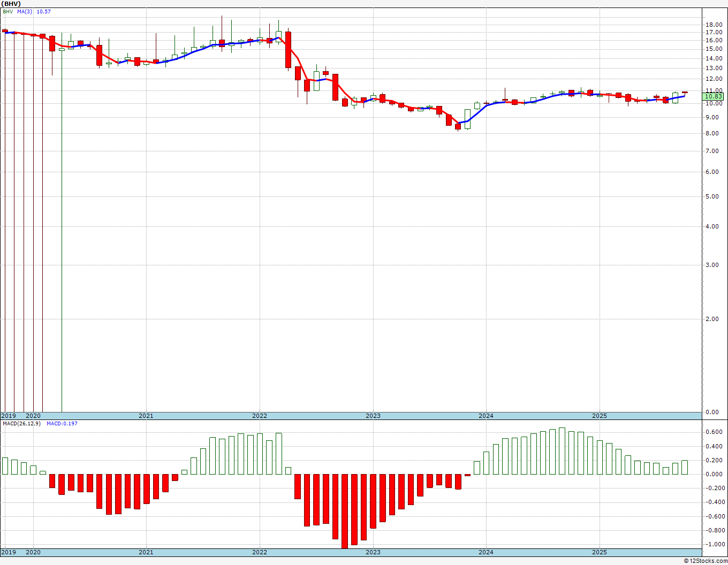Click 2023 on the MACD panel time axis
The image size is (728, 565).
(x=373, y=553)
